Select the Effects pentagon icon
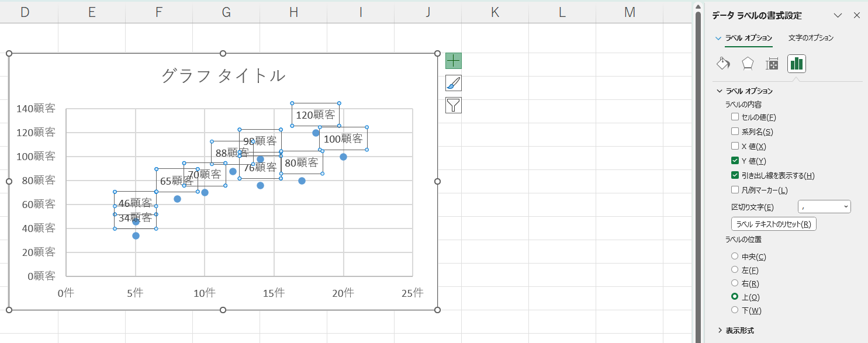 coord(748,64)
